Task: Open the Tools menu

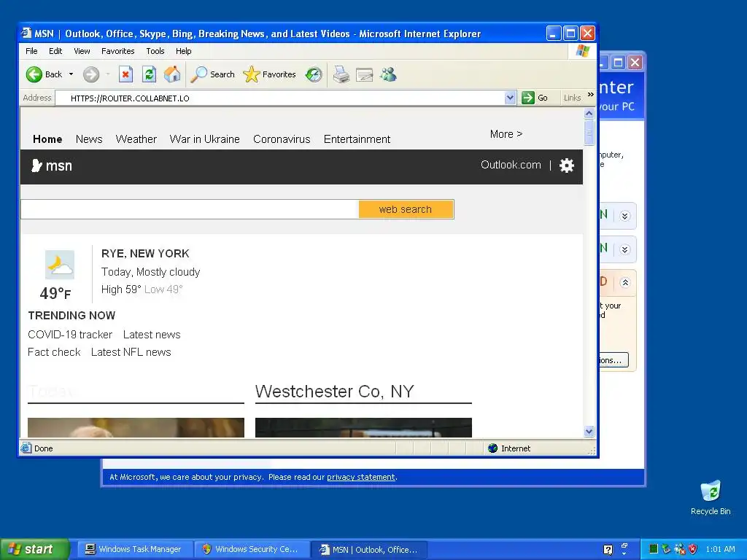Action: (x=155, y=51)
